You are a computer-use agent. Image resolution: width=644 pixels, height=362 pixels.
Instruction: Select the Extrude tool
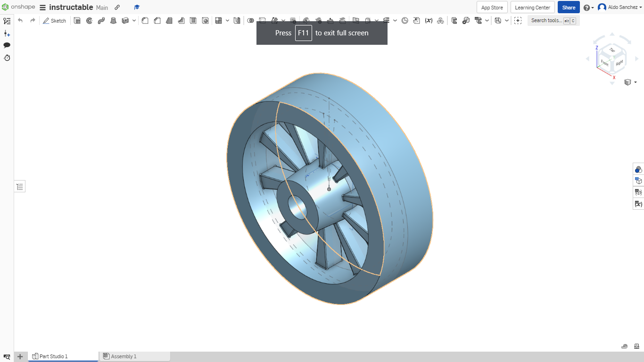(77, 20)
